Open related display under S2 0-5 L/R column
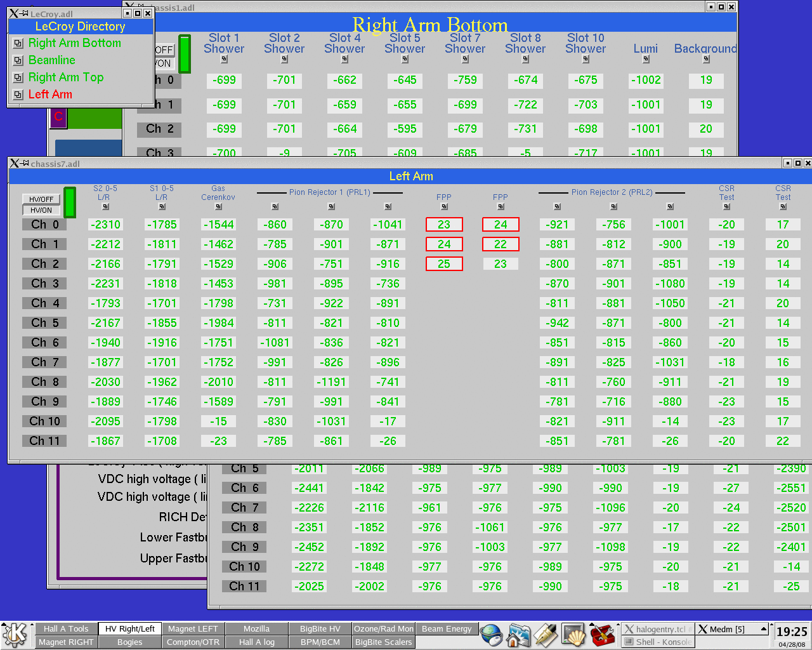 105,206
